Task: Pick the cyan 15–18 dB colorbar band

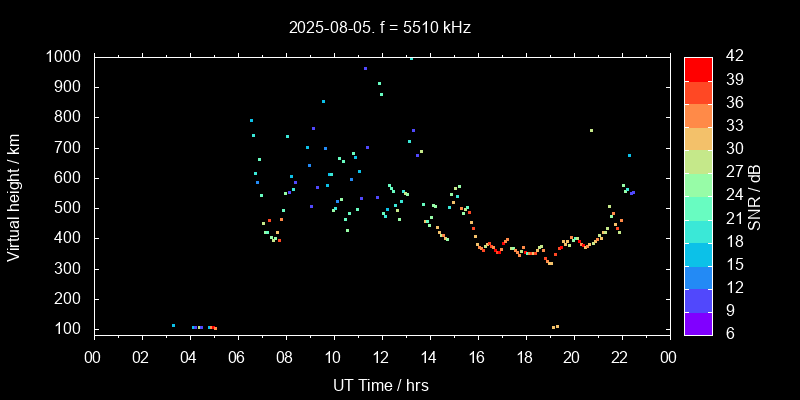Action: (697, 253)
